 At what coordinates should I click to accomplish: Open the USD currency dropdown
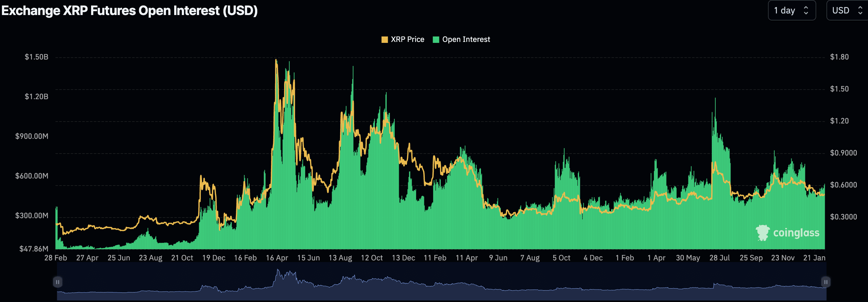click(x=847, y=11)
